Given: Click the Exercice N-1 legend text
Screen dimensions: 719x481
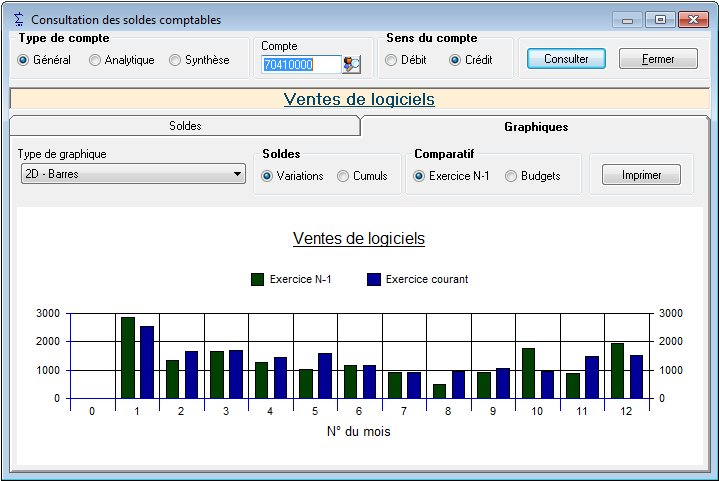Looking at the screenshot, I should tap(300, 279).
